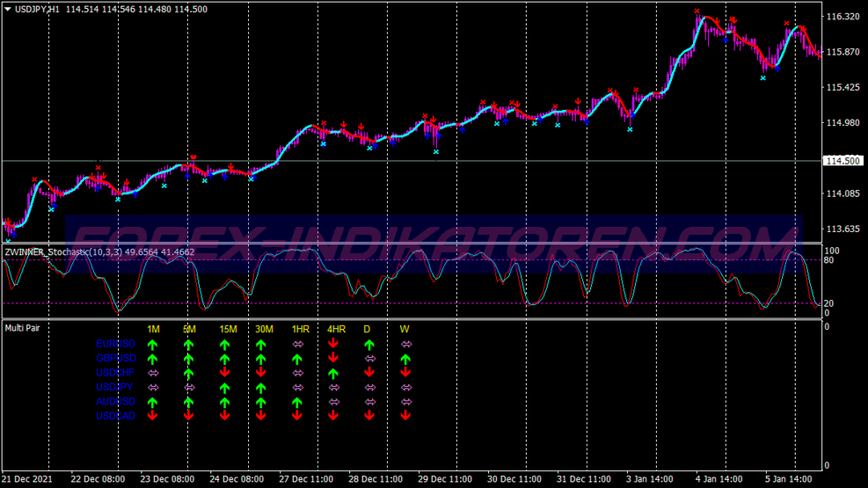Click the USDJPY 4HR sideways arrow
Viewport: 868px width, 488px height.
click(334, 387)
